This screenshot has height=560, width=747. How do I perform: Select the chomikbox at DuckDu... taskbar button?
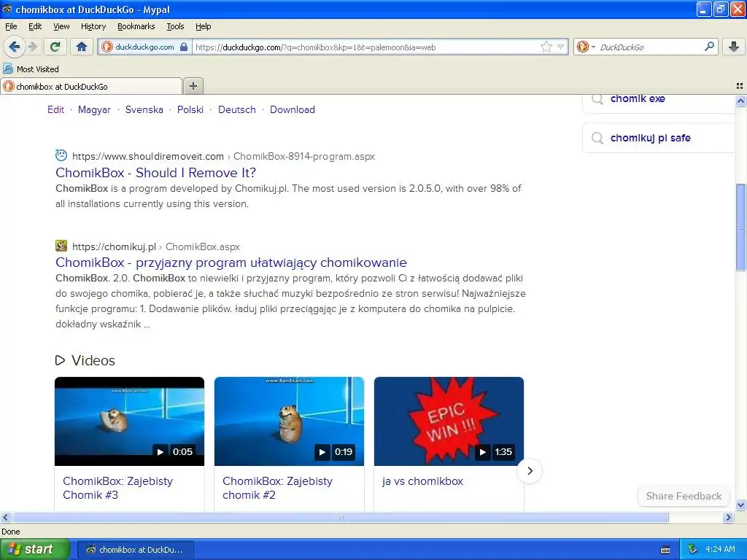click(x=135, y=550)
